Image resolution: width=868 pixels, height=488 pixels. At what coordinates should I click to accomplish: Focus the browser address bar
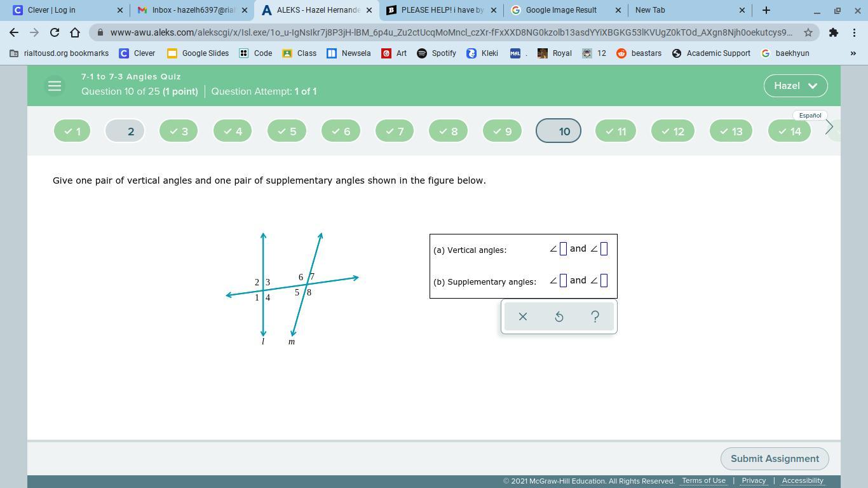(451, 32)
